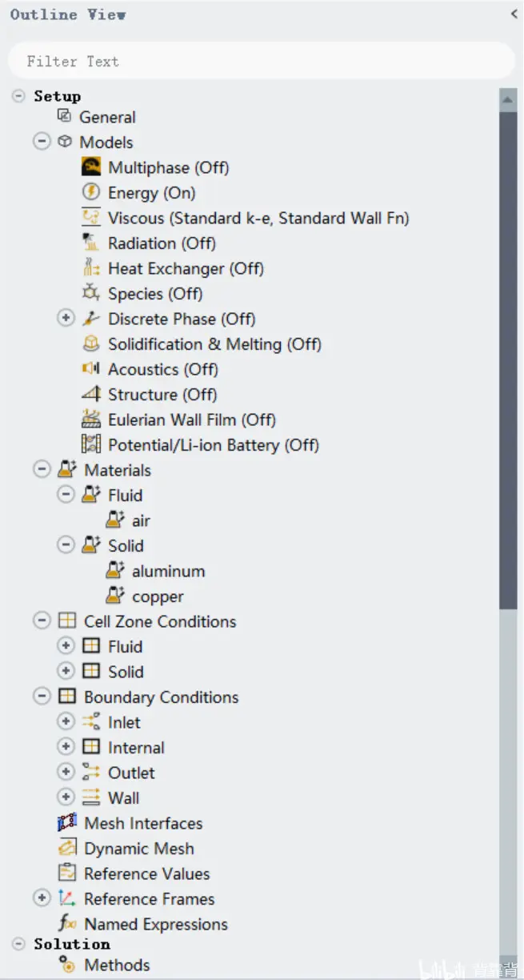
Task: Click the Multiphase model icon
Action: [x=91, y=167]
